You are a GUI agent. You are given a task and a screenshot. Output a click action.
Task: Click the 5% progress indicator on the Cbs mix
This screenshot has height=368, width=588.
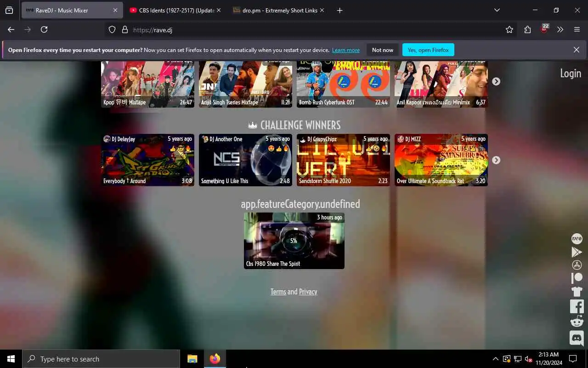point(294,241)
